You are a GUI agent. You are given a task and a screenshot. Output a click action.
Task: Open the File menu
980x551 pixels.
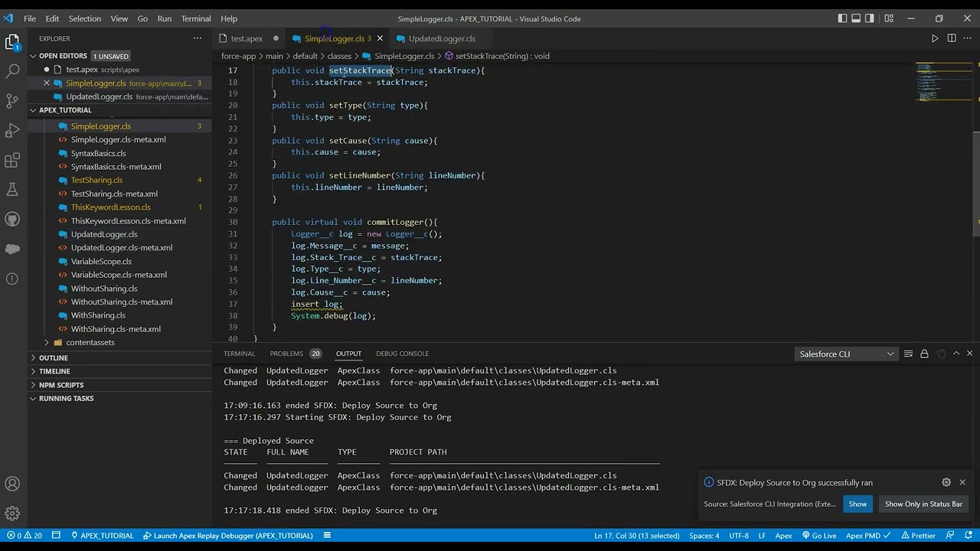pyautogui.click(x=30, y=18)
